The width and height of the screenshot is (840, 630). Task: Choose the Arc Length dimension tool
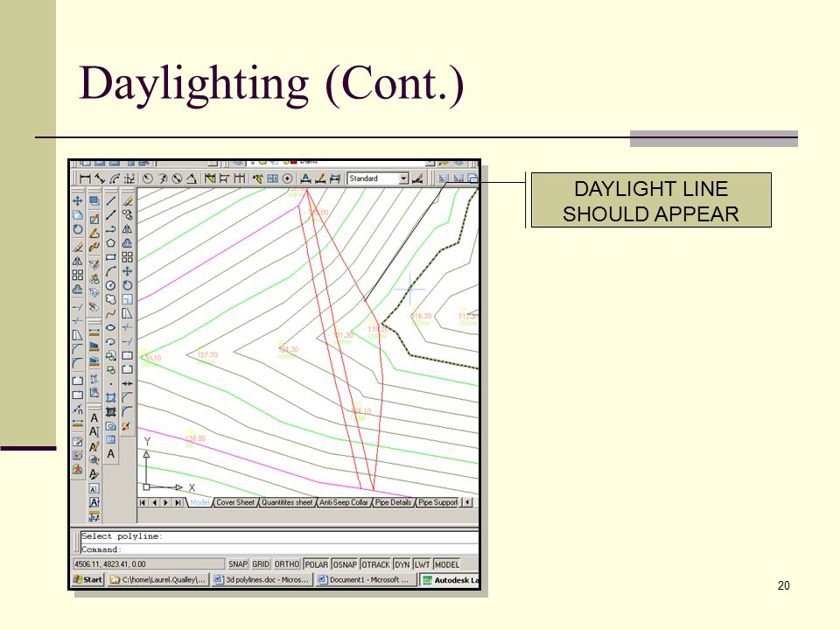115,178
